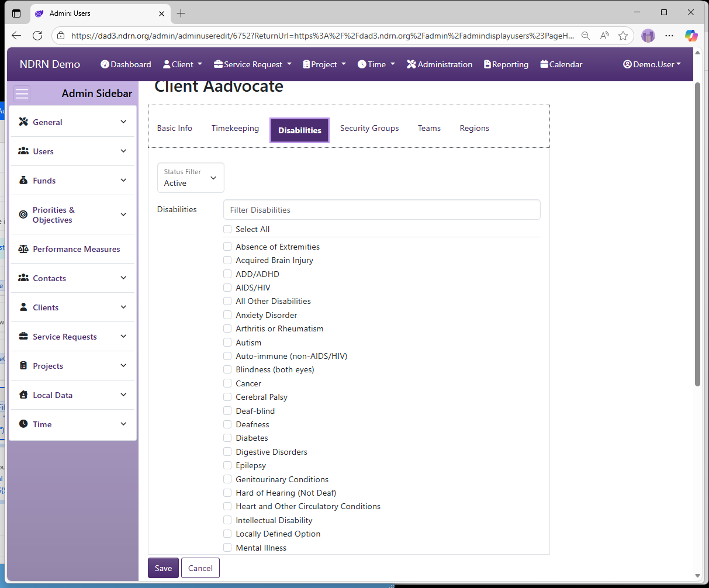Open the Status Filter Active dropdown
The height and width of the screenshot is (588, 709).
[191, 178]
